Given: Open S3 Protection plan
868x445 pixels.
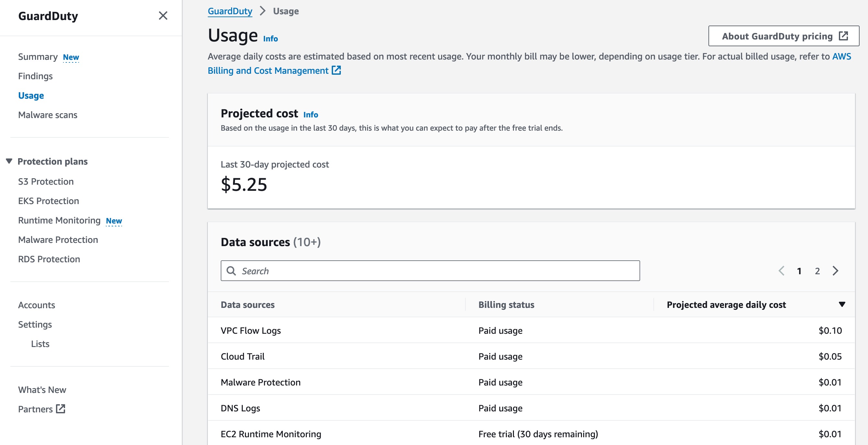Looking at the screenshot, I should coord(46,181).
